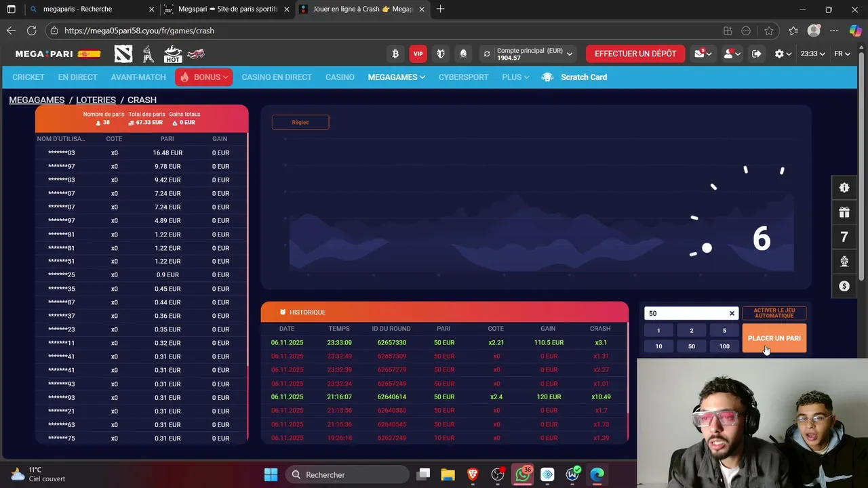Open the fighter jet shortcut icon in header

196,54
